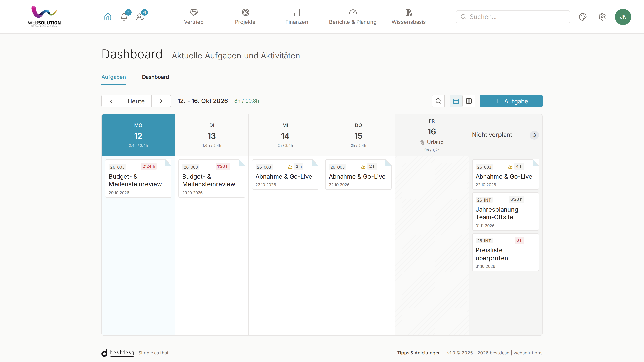Image resolution: width=644 pixels, height=362 pixels.
Task: Open the Wissensbasis menu
Action: [x=409, y=17]
